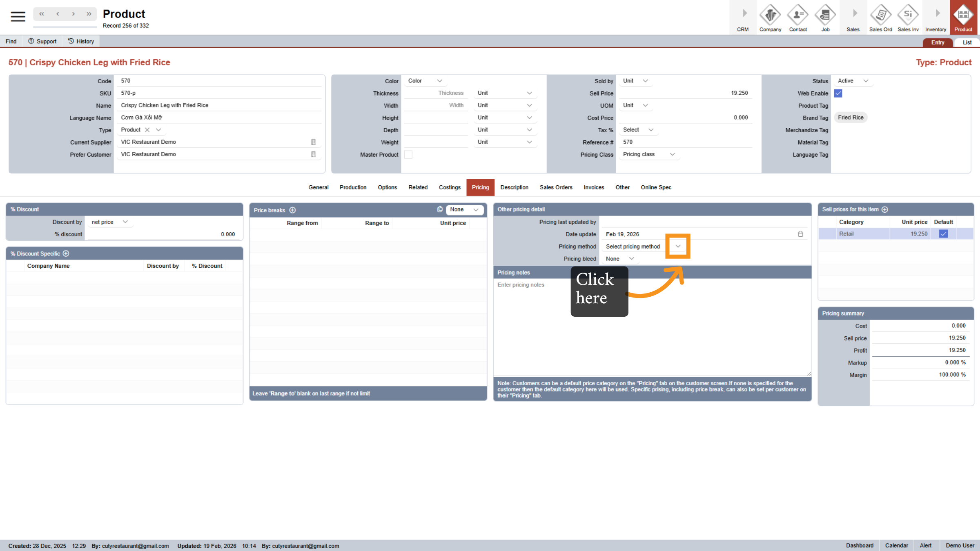Open the Sales Orders tab

556,187
